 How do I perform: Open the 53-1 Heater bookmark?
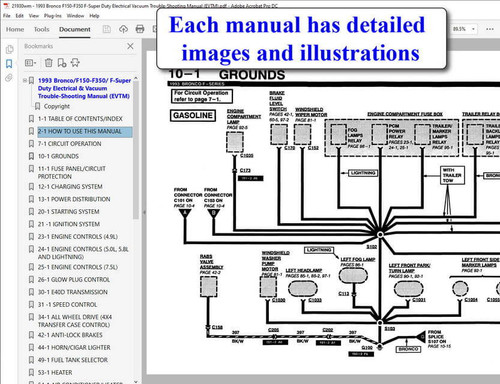(x=55, y=372)
